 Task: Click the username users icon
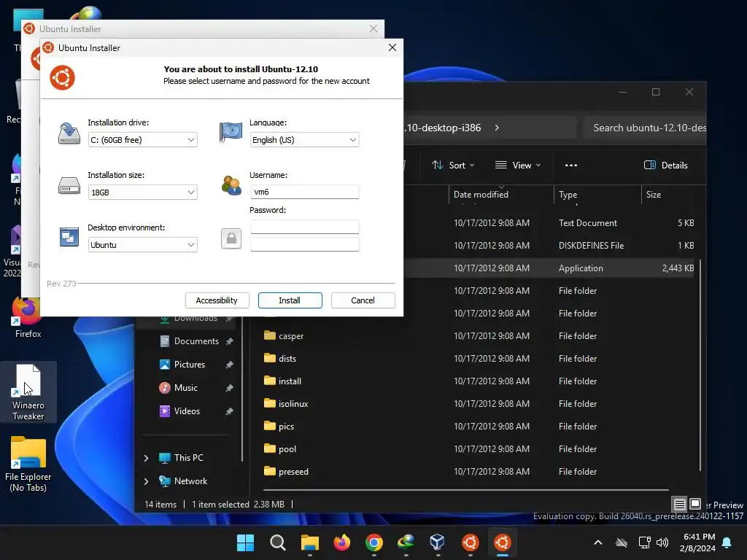pyautogui.click(x=231, y=185)
